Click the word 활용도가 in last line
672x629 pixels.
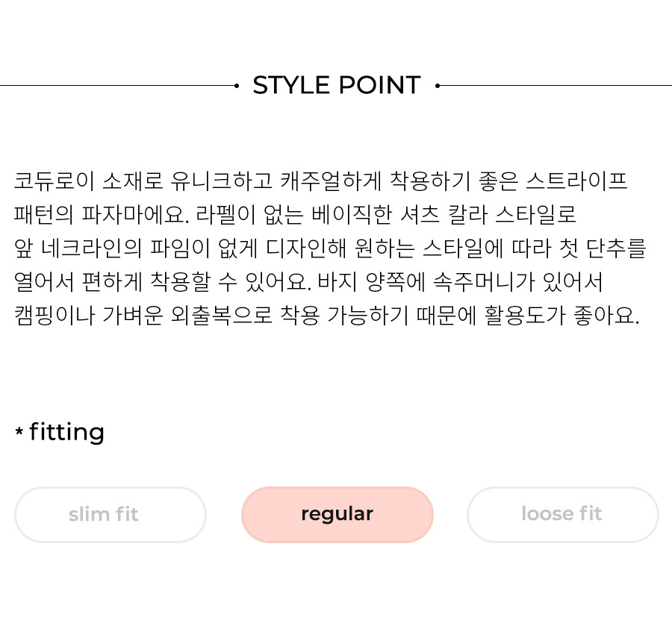click(x=525, y=316)
